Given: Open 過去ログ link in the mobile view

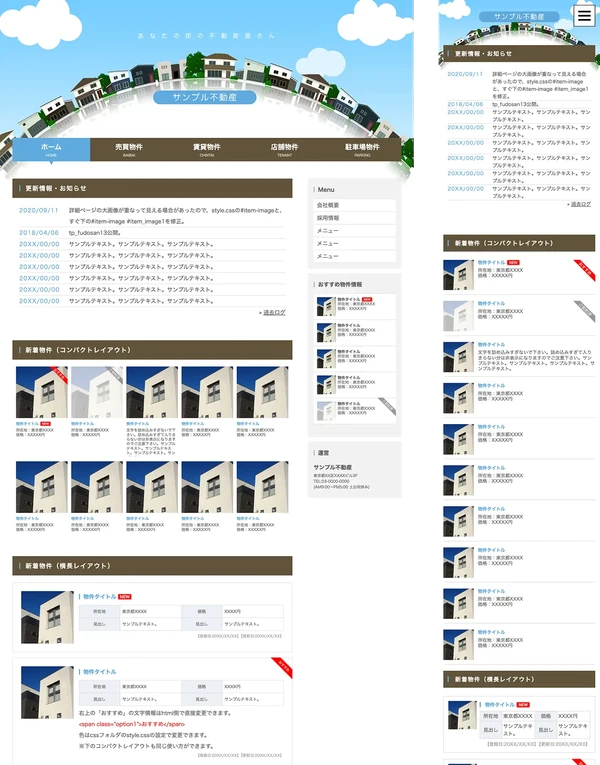Looking at the screenshot, I should coord(580,204).
